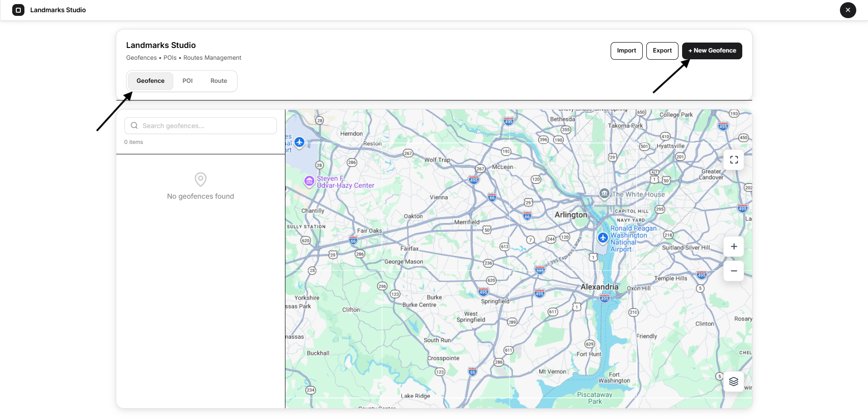The height and width of the screenshot is (420, 868).
Task: Click the Chantilly label on the map
Action: click(313, 211)
